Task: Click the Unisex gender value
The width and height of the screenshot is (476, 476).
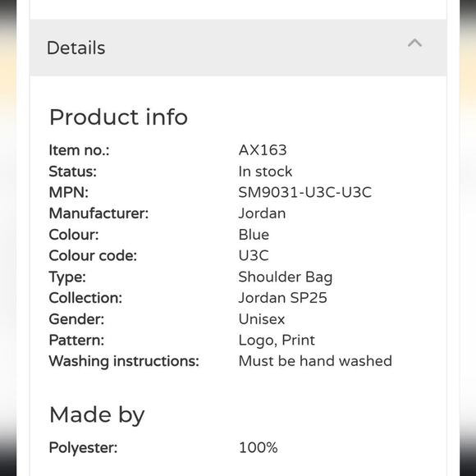Action: point(262,319)
